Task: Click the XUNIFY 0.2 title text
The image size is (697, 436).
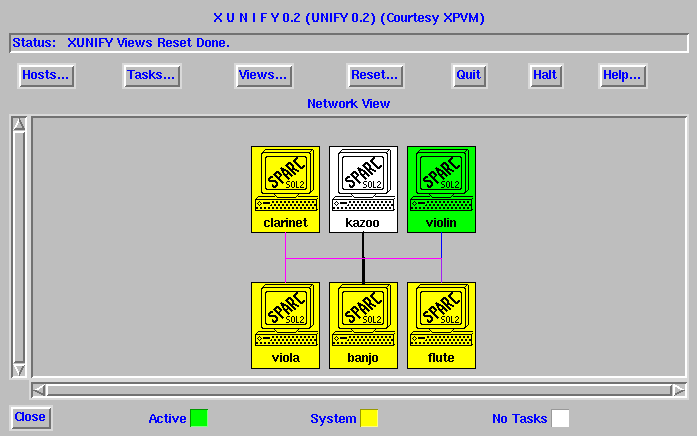Action: point(349,18)
